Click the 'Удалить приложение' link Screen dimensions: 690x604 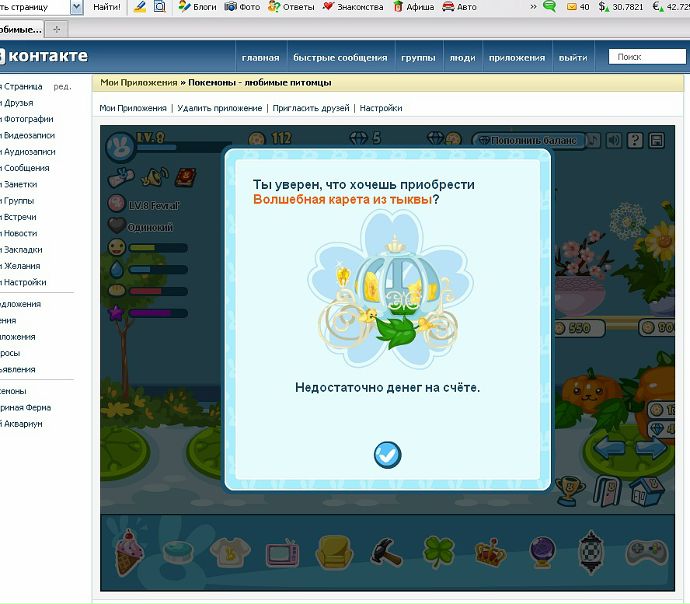click(220, 108)
